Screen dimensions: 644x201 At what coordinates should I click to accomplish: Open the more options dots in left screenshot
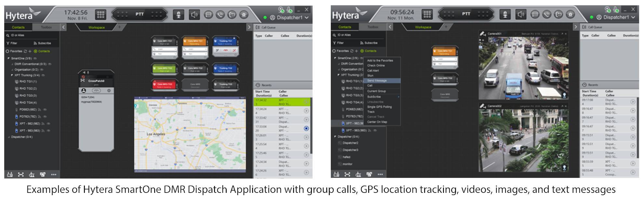pos(54,175)
